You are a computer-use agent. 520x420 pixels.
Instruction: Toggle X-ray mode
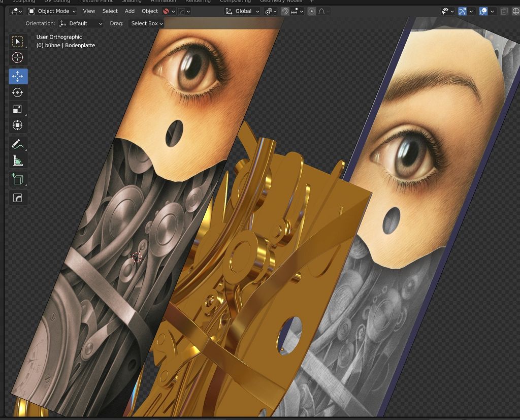tap(504, 11)
